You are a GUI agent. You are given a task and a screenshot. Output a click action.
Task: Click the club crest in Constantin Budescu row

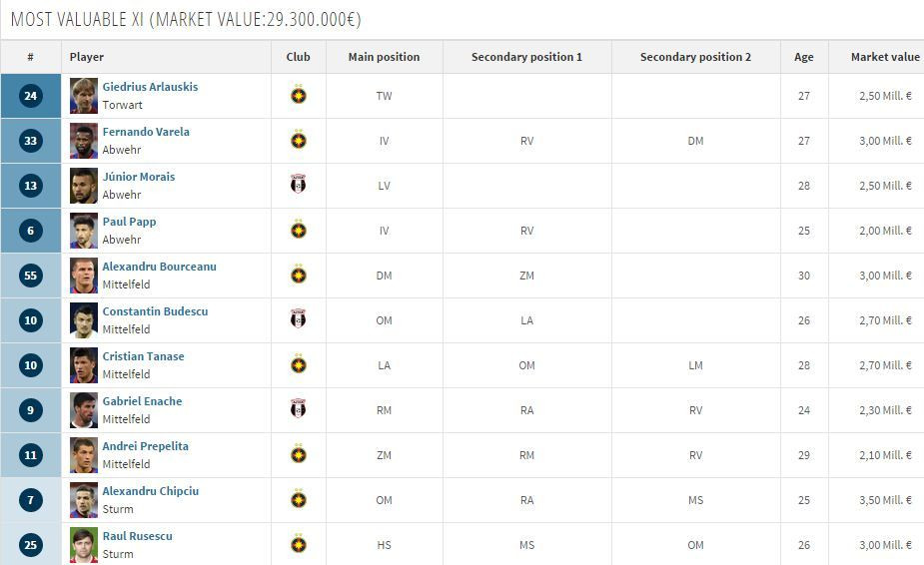tap(298, 319)
